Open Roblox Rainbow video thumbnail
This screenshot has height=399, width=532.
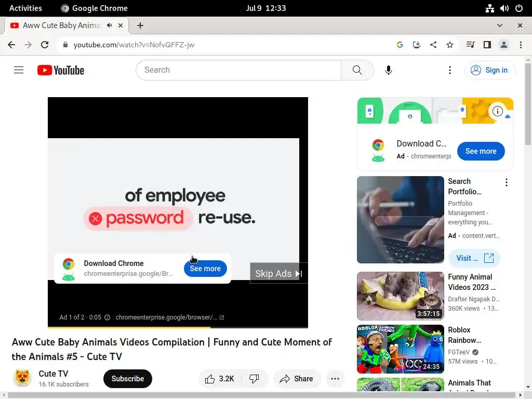(x=401, y=349)
